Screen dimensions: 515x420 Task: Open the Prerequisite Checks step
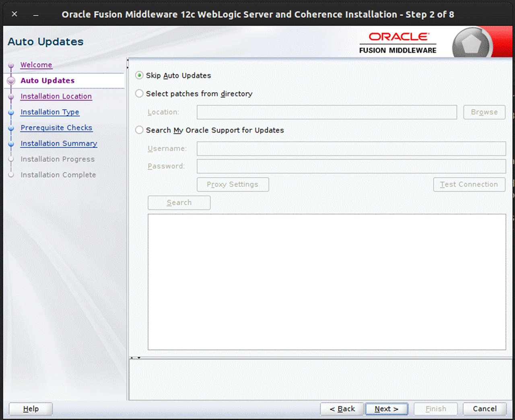click(x=56, y=128)
